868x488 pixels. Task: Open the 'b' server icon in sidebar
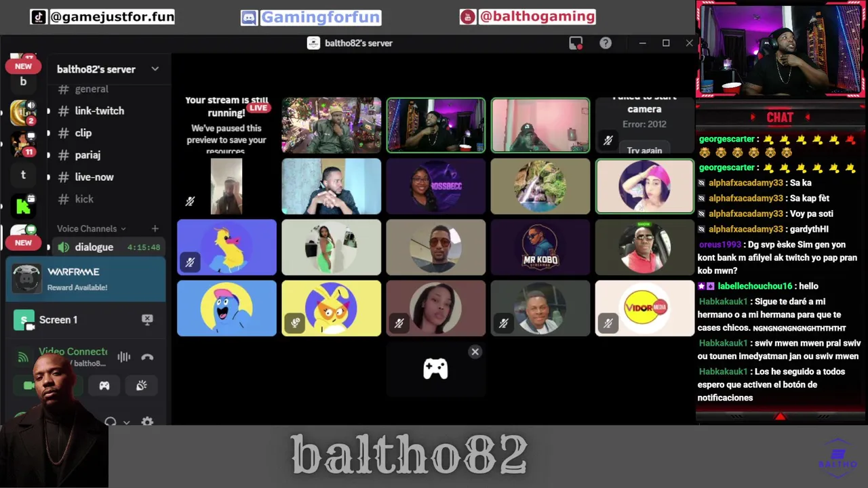pos(23,81)
